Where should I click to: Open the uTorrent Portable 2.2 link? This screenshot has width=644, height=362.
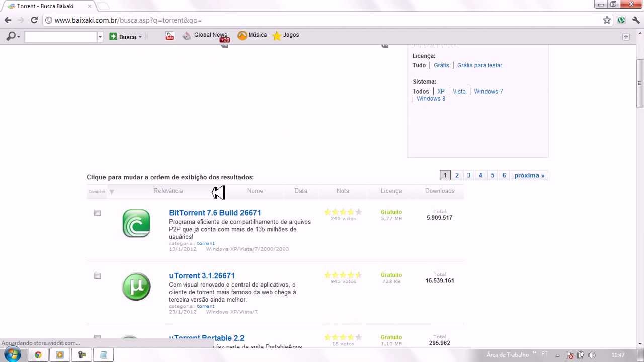click(x=206, y=338)
